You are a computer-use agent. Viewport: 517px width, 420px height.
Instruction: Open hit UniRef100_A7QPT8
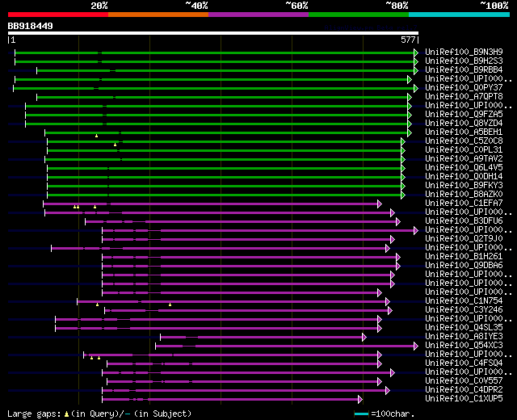464,96
